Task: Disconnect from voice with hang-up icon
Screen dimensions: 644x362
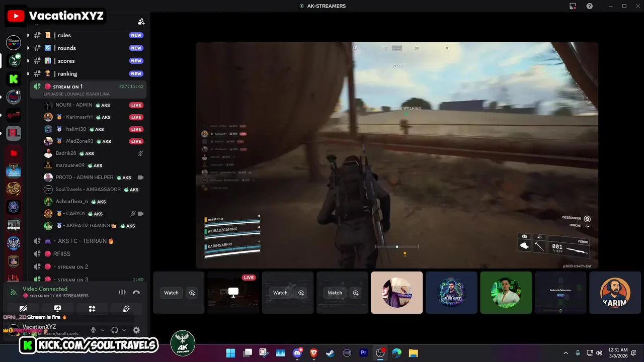Action: coord(136,292)
